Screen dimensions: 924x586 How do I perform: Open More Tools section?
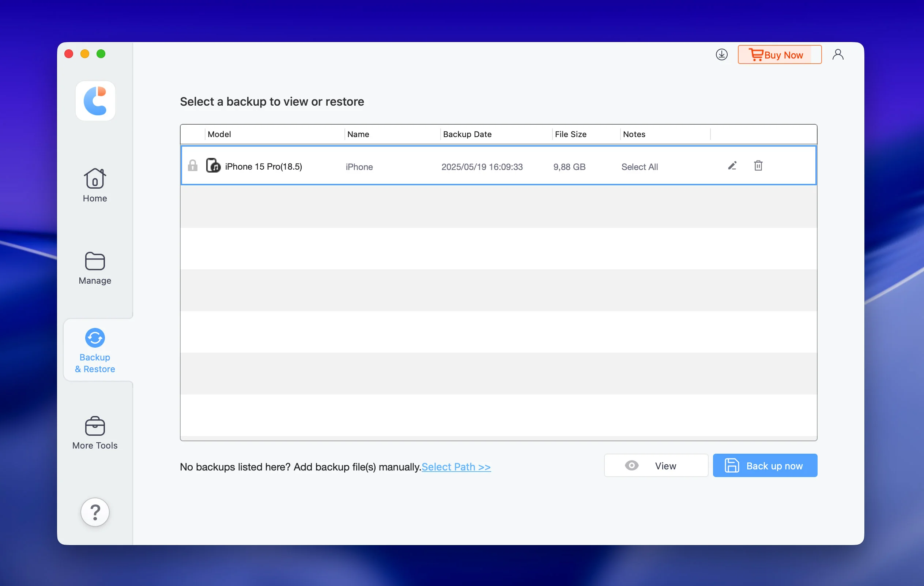(x=95, y=432)
